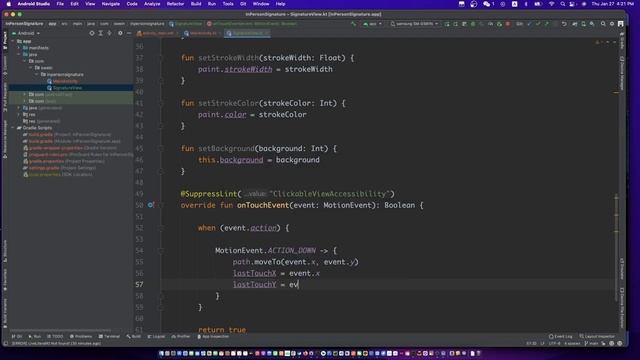Screen dimensions: 640x360
Task: Collapse the app module node
Action: [13, 41]
